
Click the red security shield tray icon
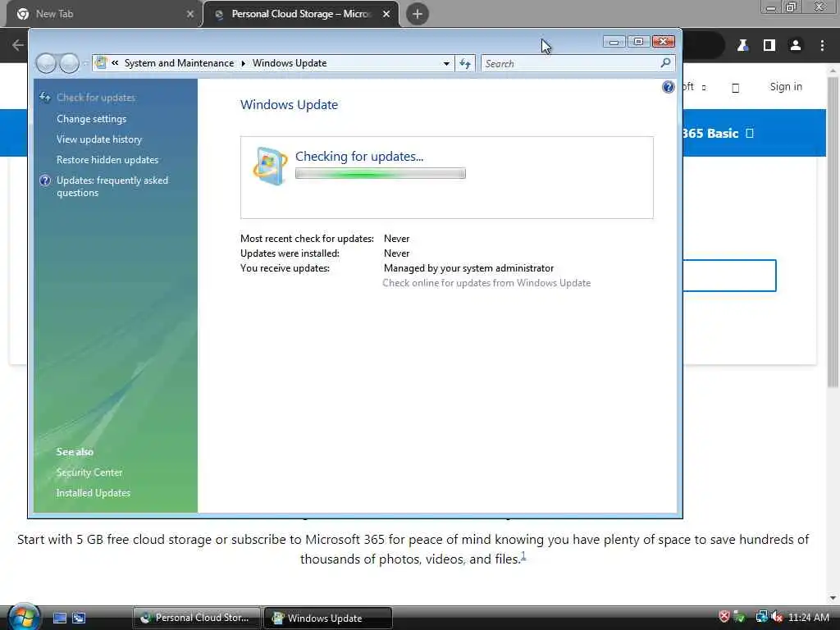click(x=724, y=617)
